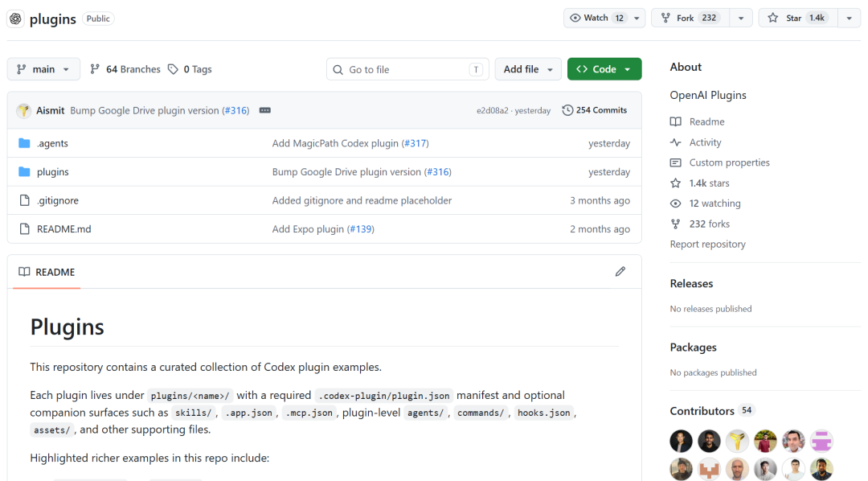Open the green Code dropdown
868x481 pixels.
point(604,69)
